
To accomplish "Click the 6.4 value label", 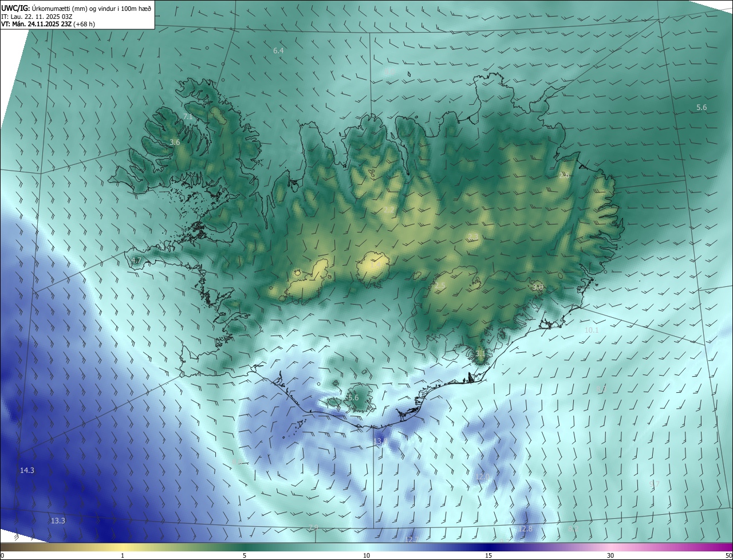I will [x=278, y=51].
